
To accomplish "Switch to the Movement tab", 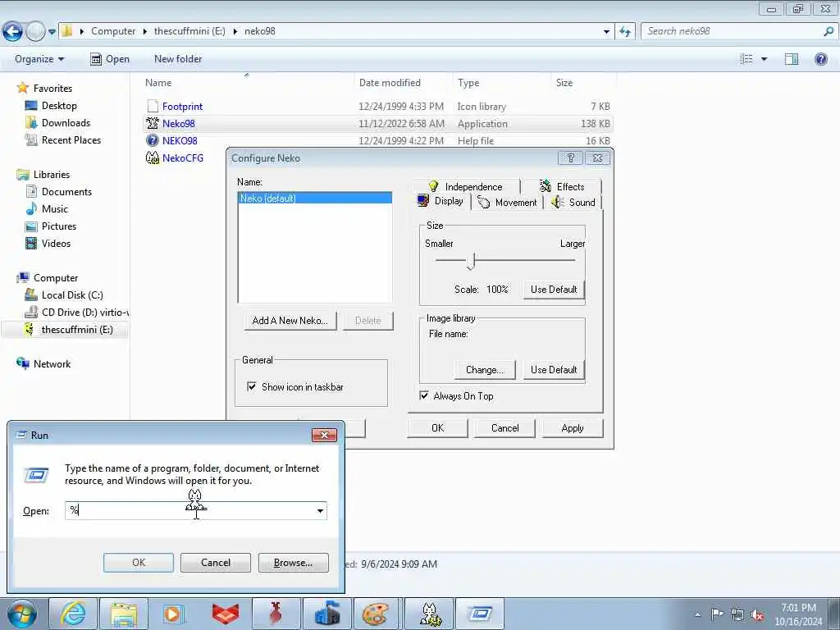I will click(x=507, y=203).
